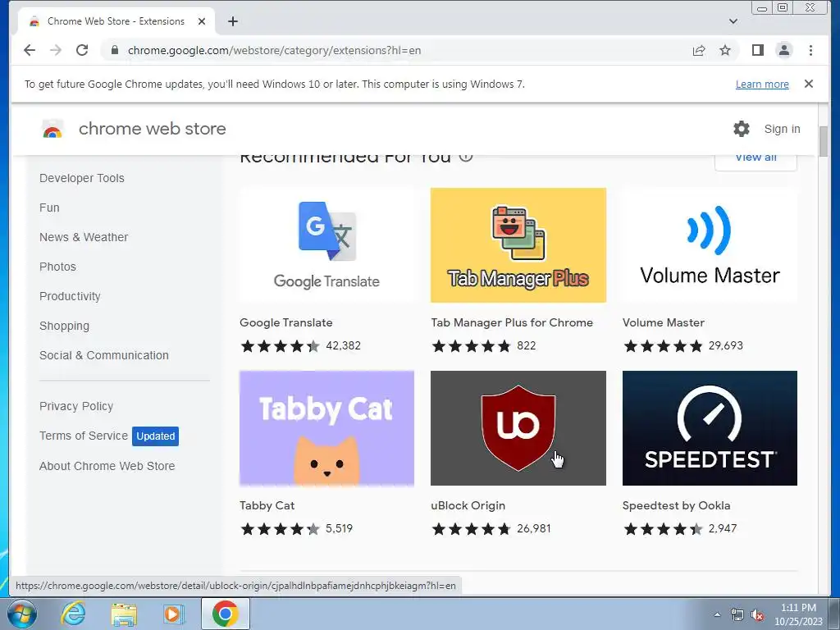The image size is (840, 630).
Task: View site information via the lock icon
Action: pyautogui.click(x=114, y=50)
